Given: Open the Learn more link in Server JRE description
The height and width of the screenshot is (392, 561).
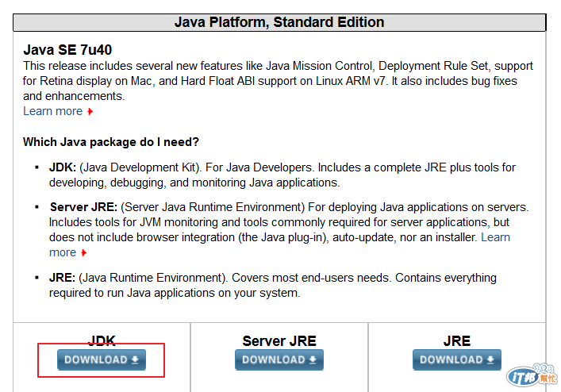Looking at the screenshot, I should [x=495, y=237].
